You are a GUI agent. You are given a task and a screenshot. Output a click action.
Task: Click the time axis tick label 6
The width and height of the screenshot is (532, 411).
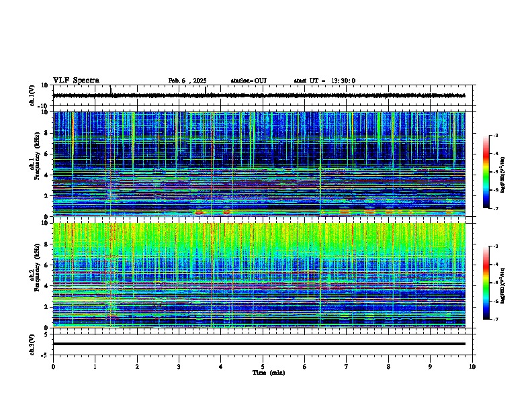click(x=305, y=366)
